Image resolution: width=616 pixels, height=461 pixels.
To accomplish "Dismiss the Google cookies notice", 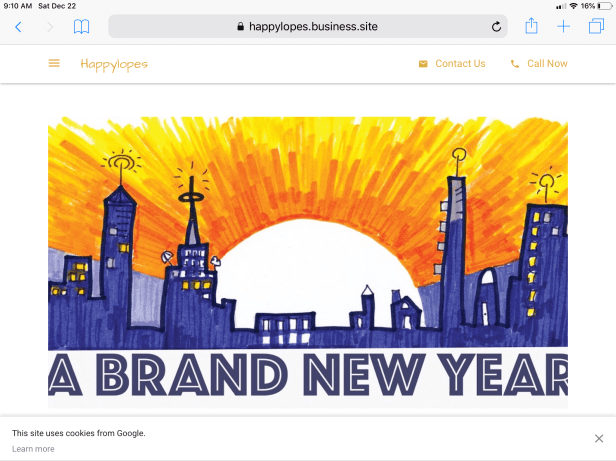I will point(598,438).
